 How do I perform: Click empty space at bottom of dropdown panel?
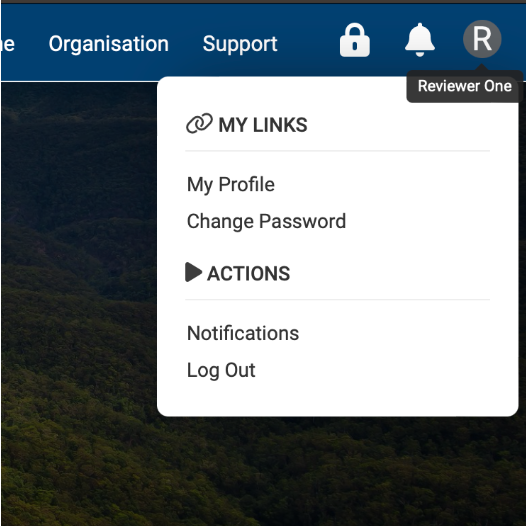click(x=337, y=399)
